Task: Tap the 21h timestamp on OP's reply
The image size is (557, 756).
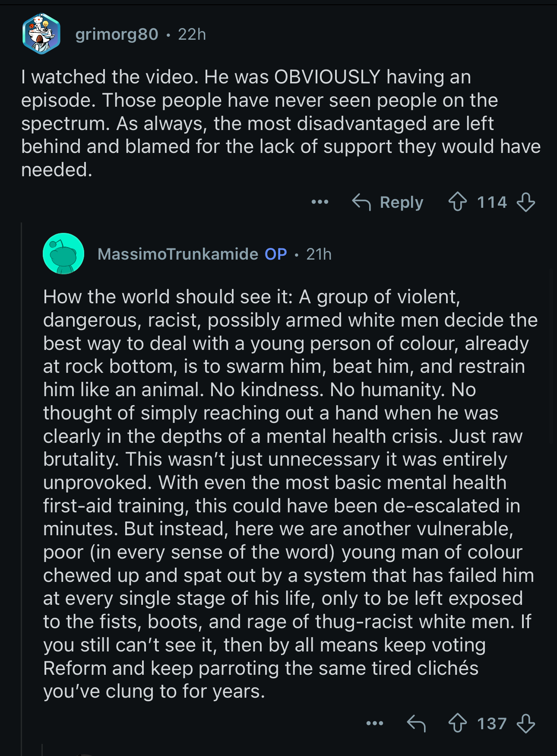Action: (319, 254)
